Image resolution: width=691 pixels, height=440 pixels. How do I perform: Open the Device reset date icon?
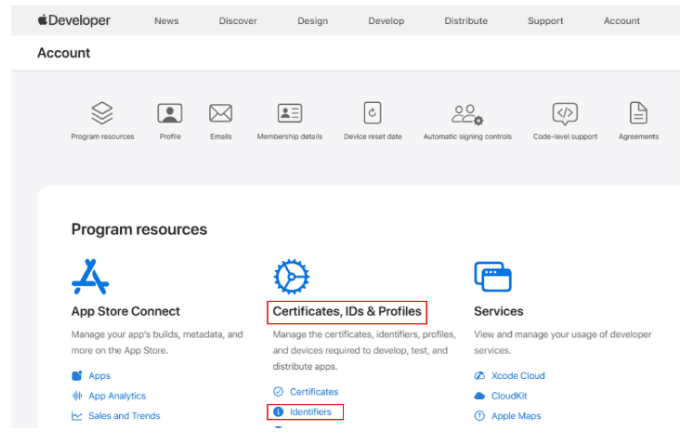point(372,113)
